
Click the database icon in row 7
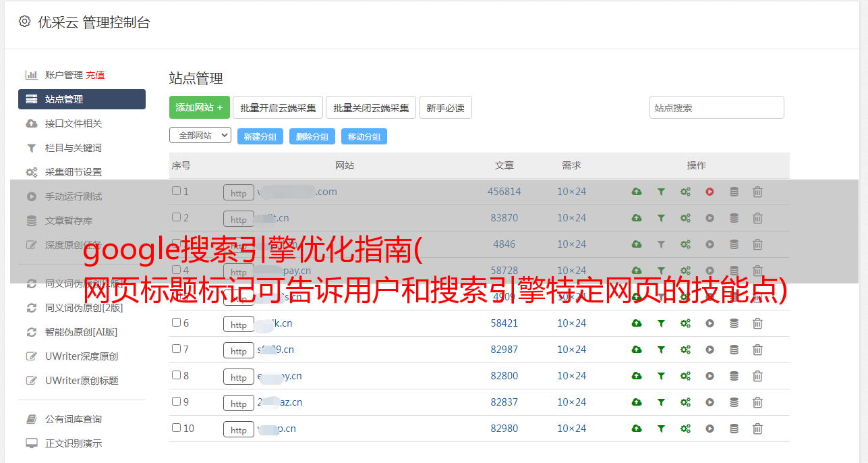734,350
